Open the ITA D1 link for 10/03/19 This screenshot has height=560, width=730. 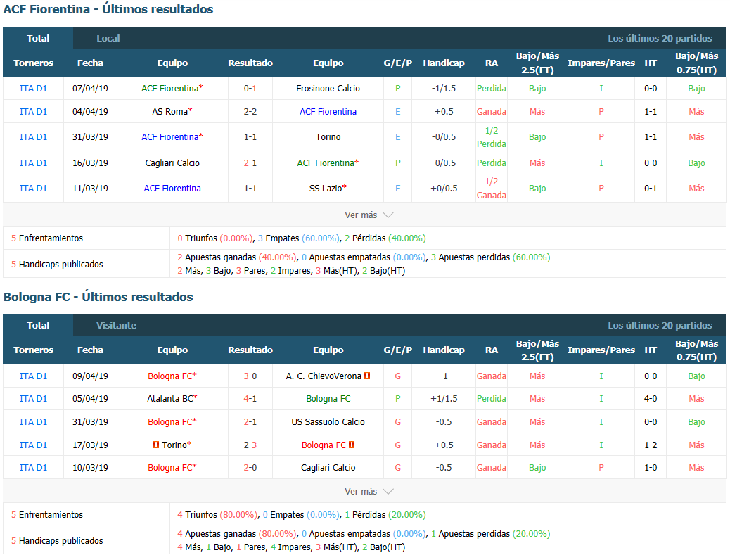(34, 467)
